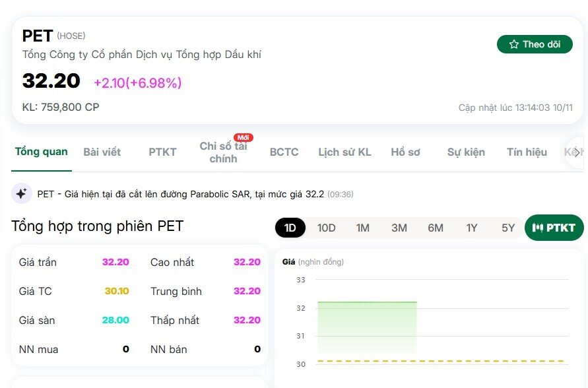588x388 pixels.
Task: Switch to the PTKT tab
Action: click(162, 152)
